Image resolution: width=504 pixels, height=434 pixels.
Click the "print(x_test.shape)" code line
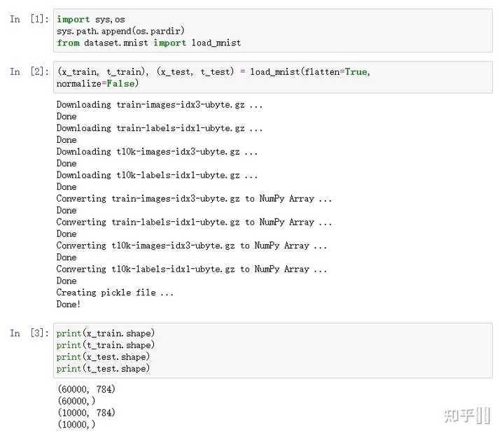[x=103, y=357]
